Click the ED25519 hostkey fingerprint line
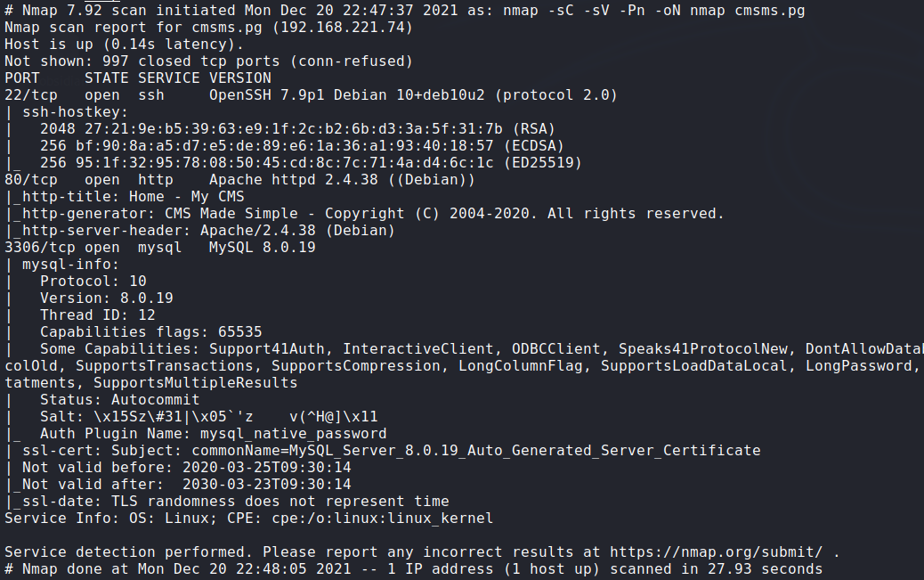 (x=311, y=163)
